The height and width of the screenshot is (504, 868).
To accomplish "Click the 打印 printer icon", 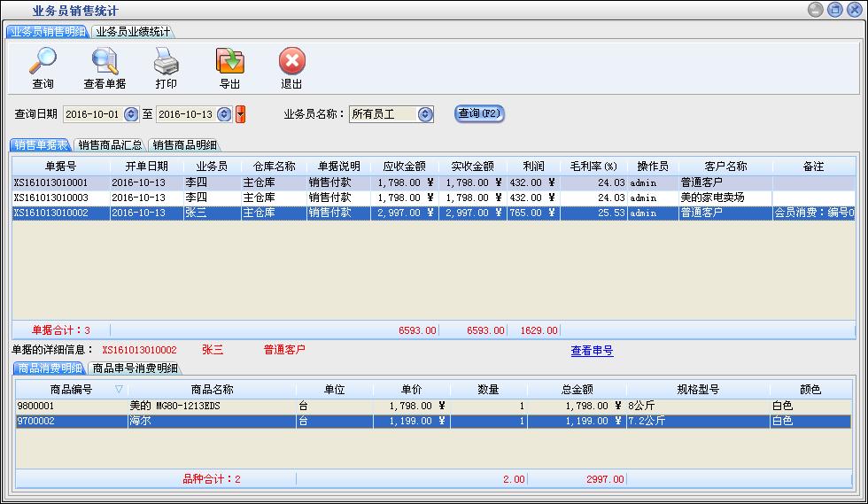I will pos(166,62).
